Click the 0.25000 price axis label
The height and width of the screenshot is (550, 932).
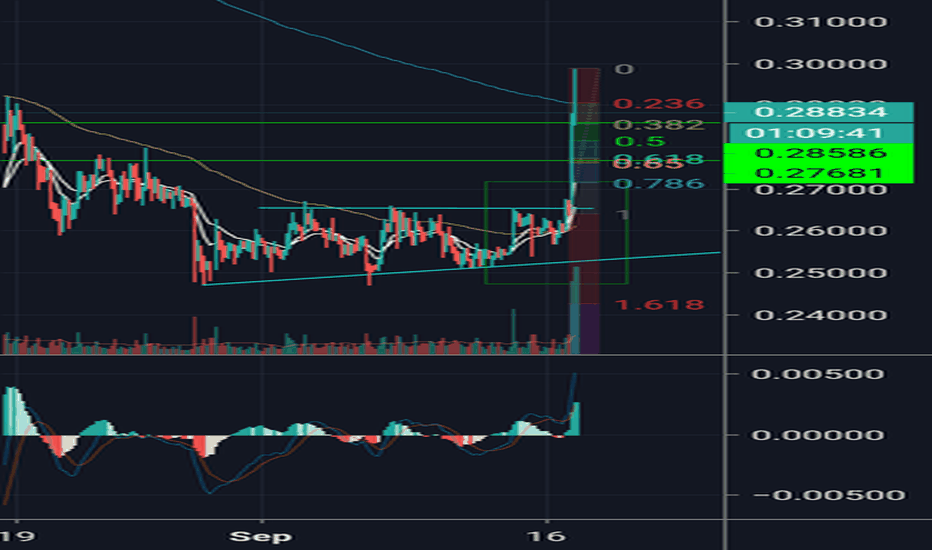821,273
